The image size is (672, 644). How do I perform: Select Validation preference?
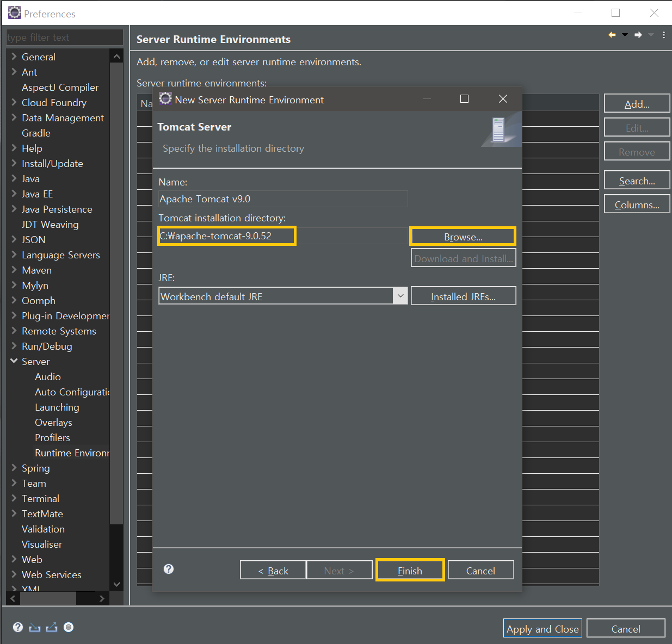click(43, 529)
